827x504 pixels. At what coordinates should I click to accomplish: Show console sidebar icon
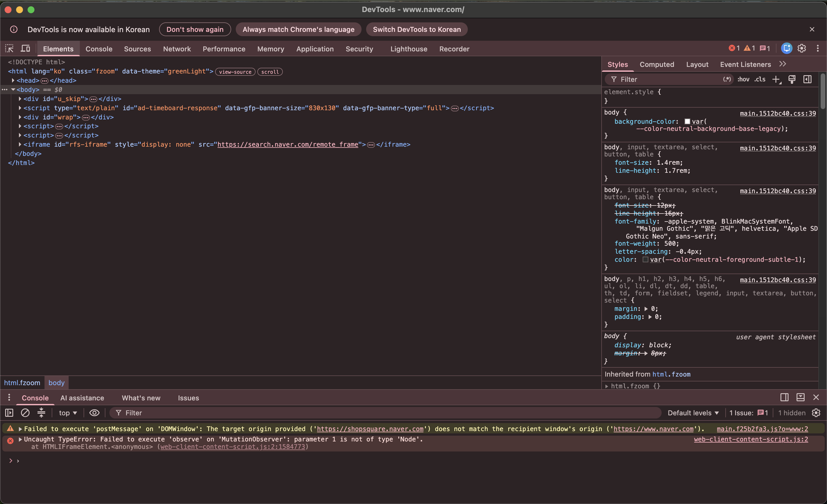pos(9,413)
